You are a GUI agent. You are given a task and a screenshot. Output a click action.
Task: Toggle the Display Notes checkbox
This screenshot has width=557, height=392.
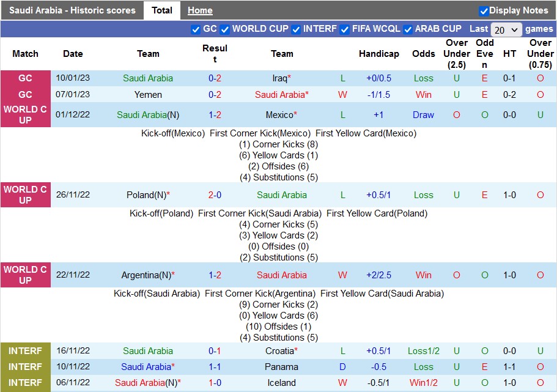484,11
